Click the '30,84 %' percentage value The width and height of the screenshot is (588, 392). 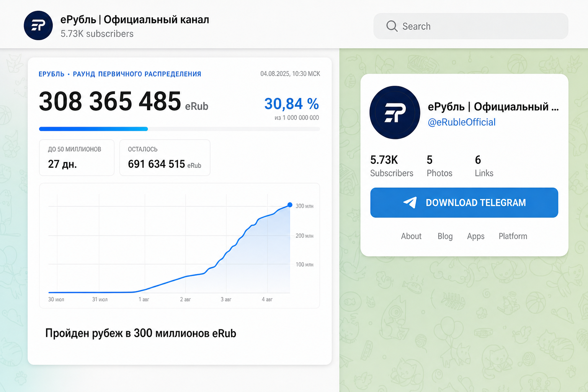[x=292, y=104]
